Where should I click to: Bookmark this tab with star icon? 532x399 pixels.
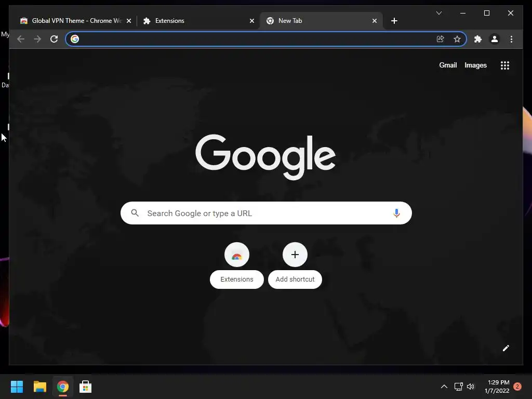tap(457, 39)
